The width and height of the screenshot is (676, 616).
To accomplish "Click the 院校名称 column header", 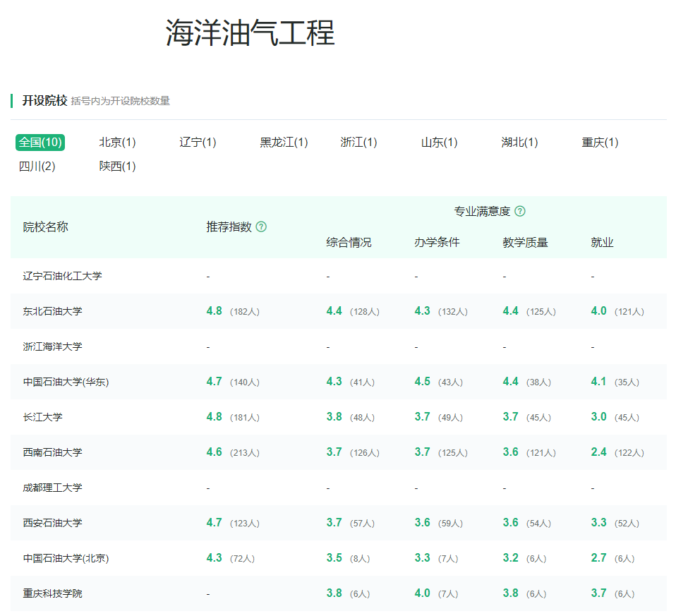I will [x=45, y=227].
